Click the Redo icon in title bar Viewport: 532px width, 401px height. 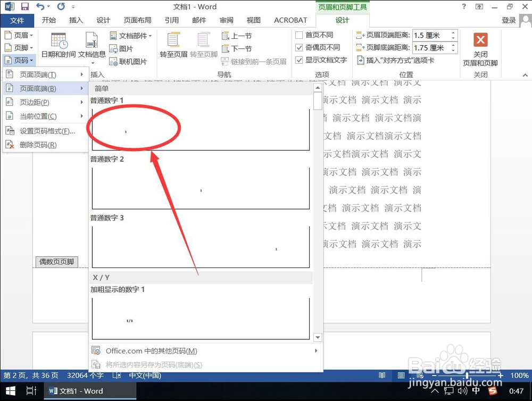point(61,6)
